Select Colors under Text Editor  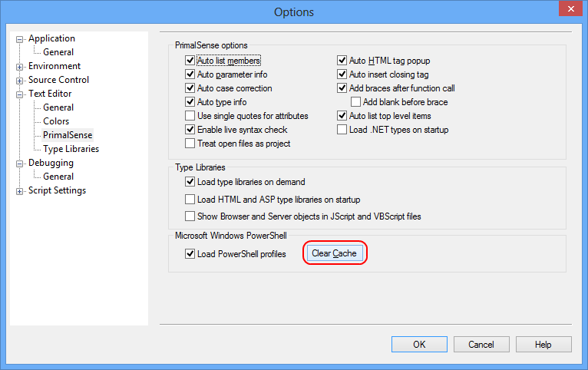point(56,121)
